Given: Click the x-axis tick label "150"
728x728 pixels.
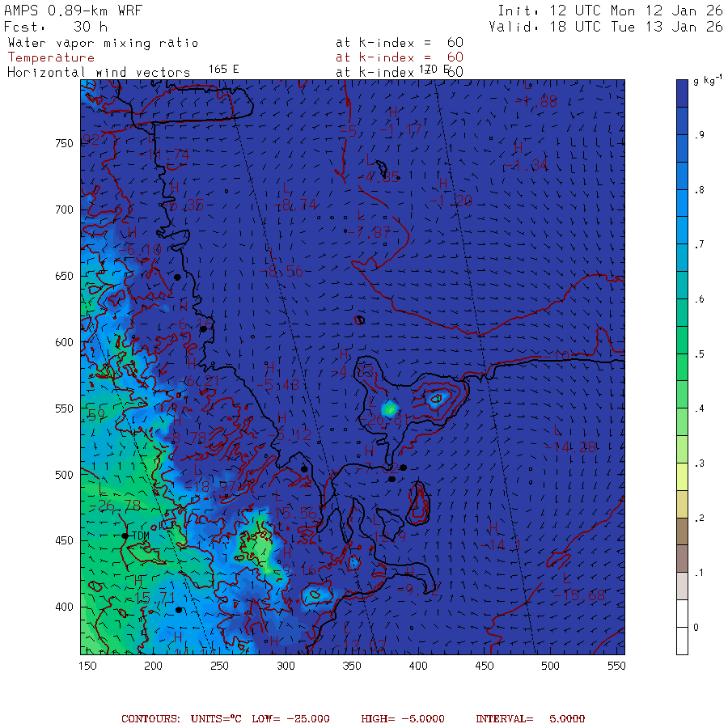Looking at the screenshot, I should [x=87, y=666].
